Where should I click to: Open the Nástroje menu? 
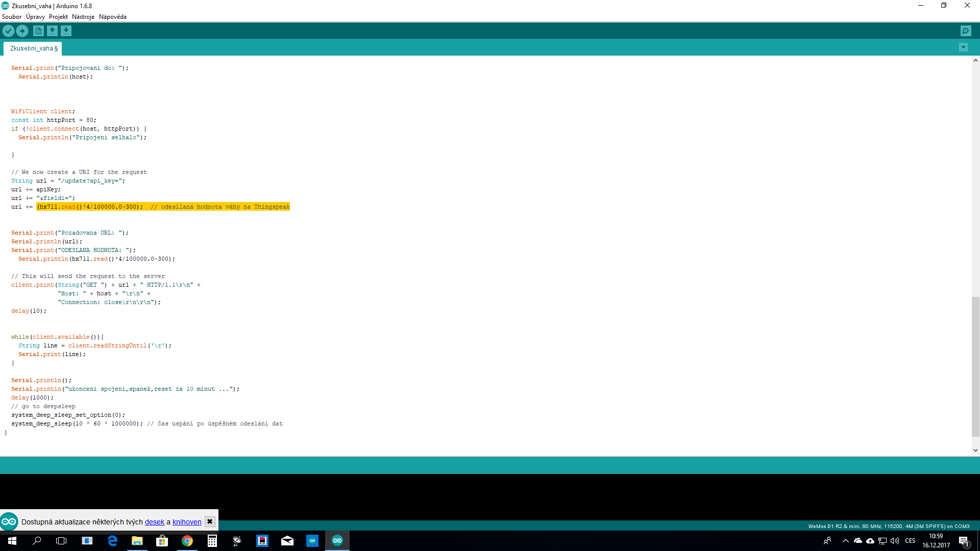[83, 17]
